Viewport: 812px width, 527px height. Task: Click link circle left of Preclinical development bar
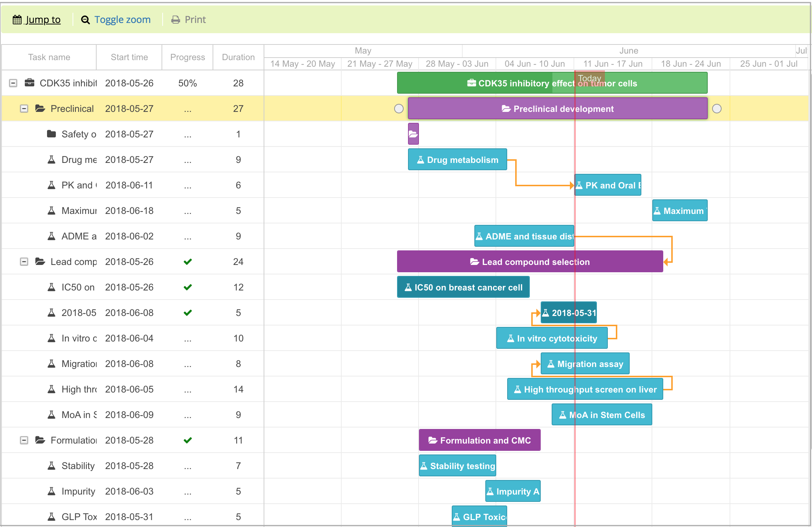[399, 109]
